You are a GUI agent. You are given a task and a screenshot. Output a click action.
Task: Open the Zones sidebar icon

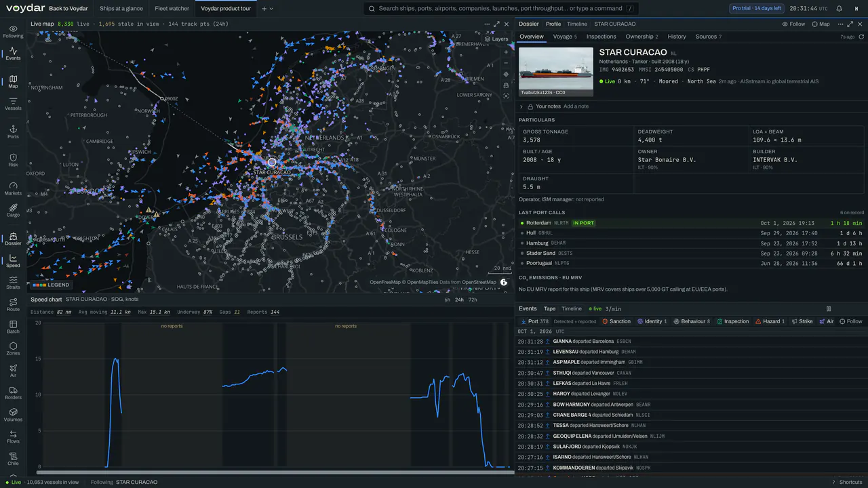pos(13,348)
